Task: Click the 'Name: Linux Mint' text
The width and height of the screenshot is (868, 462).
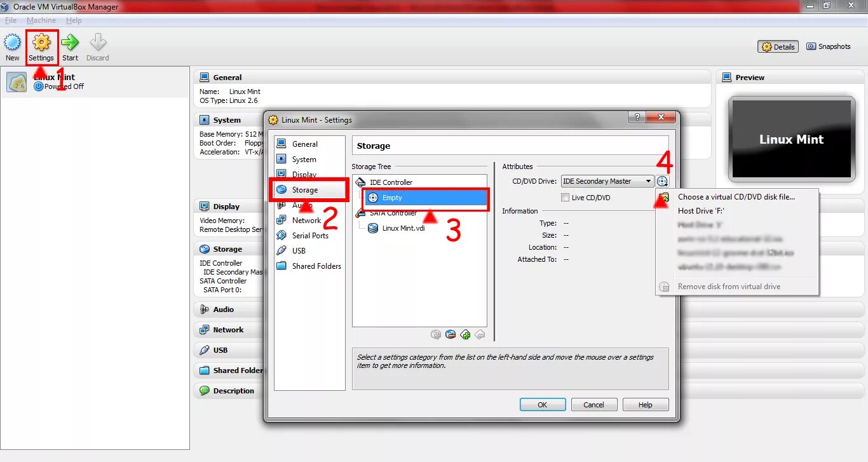Action: [x=230, y=92]
